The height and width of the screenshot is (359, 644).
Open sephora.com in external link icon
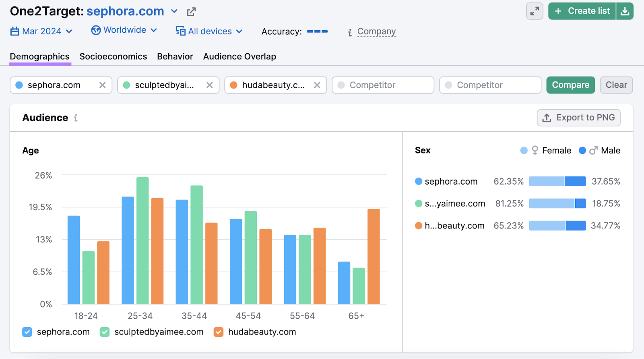[x=191, y=12]
